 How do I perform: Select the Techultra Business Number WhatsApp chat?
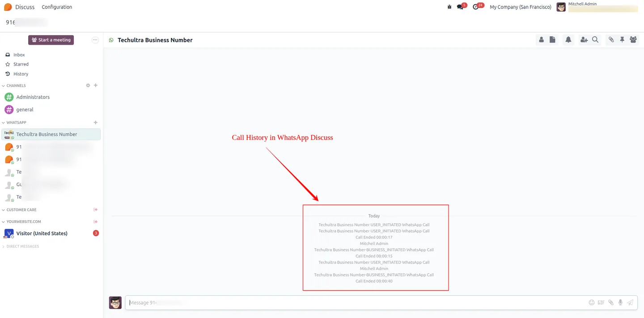tap(51, 134)
